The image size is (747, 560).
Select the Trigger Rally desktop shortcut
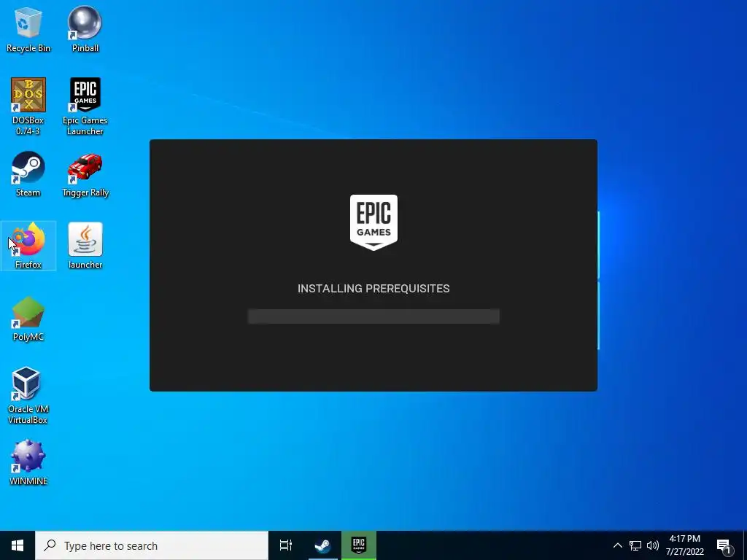pyautogui.click(x=85, y=174)
